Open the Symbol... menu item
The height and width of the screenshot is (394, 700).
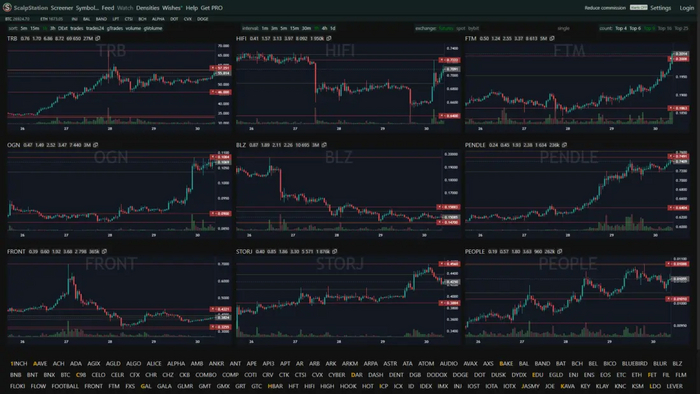(87, 8)
